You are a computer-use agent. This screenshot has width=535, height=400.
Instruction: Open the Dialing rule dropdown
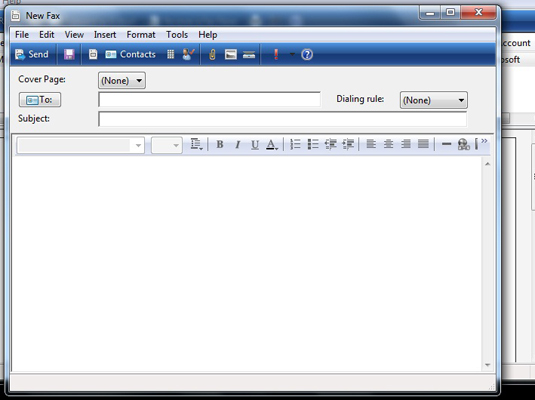(433, 100)
